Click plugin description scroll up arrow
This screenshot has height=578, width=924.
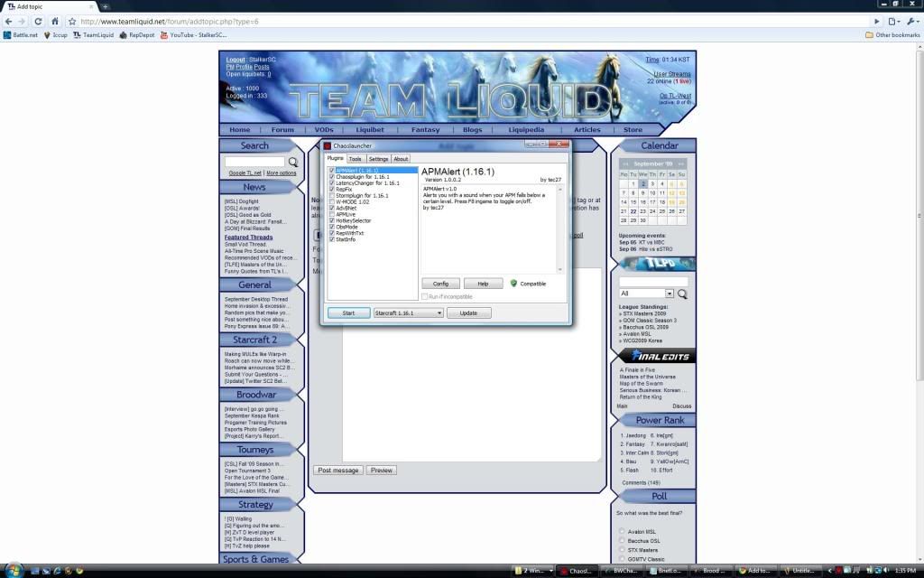559,190
